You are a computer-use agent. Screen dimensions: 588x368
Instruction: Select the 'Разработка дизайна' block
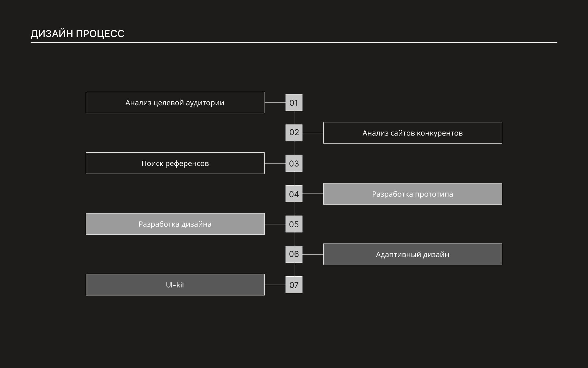pyautogui.click(x=175, y=224)
